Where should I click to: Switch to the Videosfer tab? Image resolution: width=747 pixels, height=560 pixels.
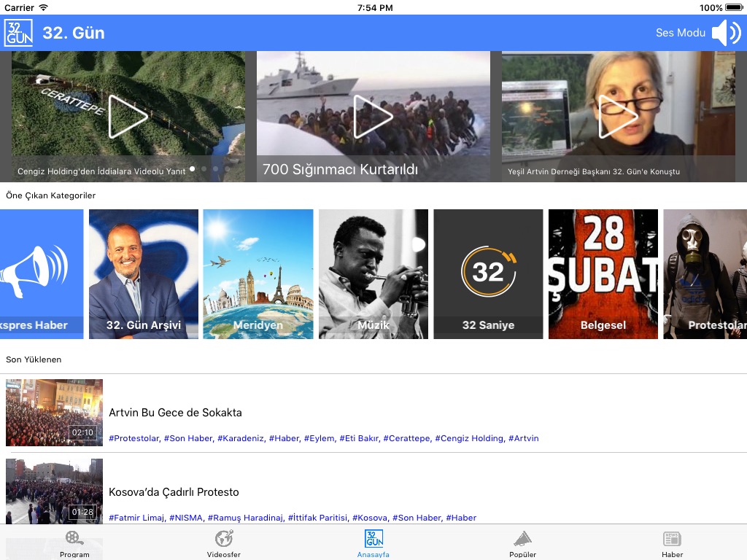224,543
